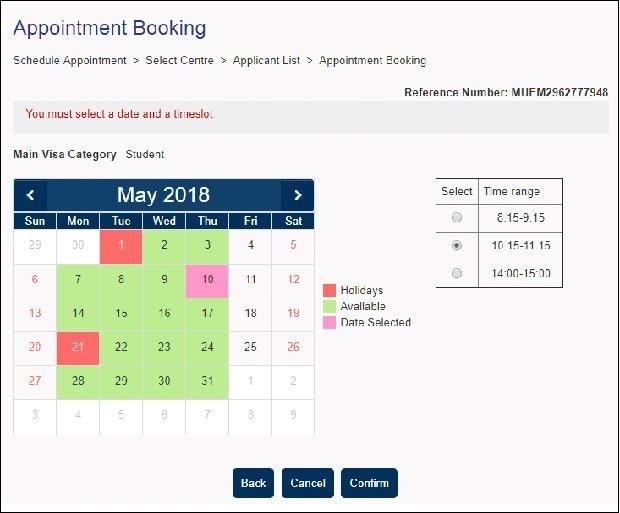This screenshot has width=620, height=513.
Task: Go to next month in calendar
Action: 297,195
